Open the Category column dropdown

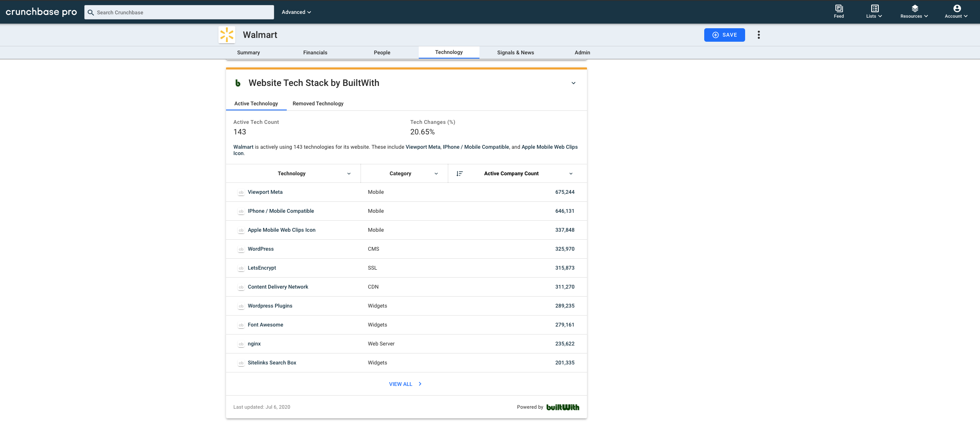(436, 174)
